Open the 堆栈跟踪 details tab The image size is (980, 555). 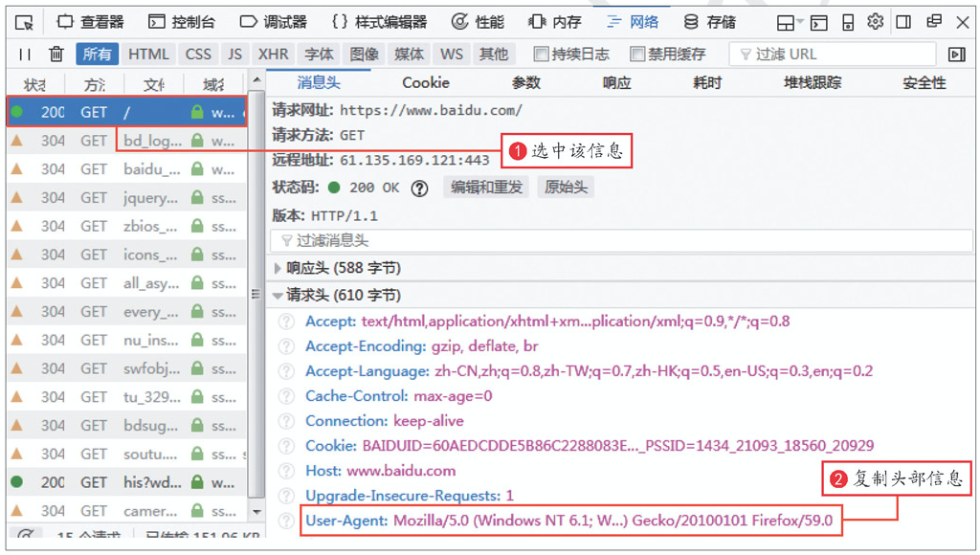[x=813, y=82]
